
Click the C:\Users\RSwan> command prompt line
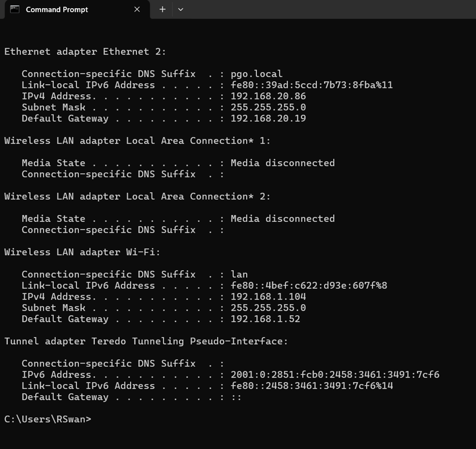click(48, 419)
